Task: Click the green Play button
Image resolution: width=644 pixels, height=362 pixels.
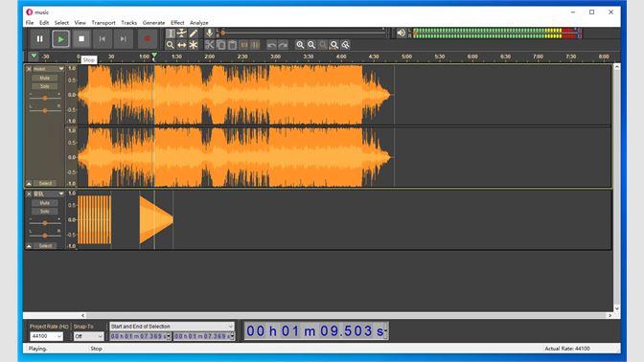Action: [60, 39]
